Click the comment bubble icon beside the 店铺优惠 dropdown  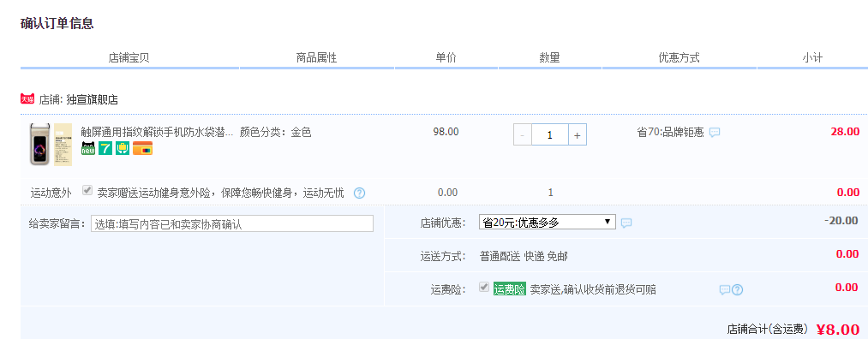[626, 223]
